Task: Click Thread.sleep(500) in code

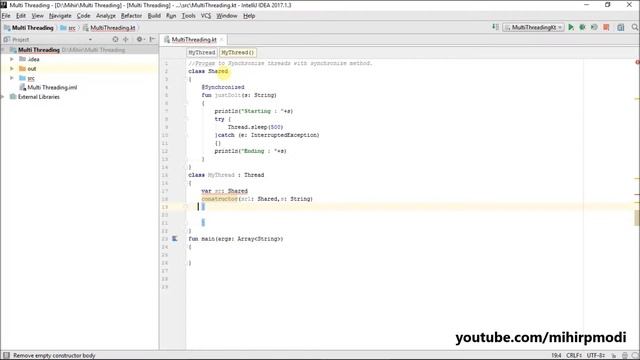Action: click(x=255, y=127)
